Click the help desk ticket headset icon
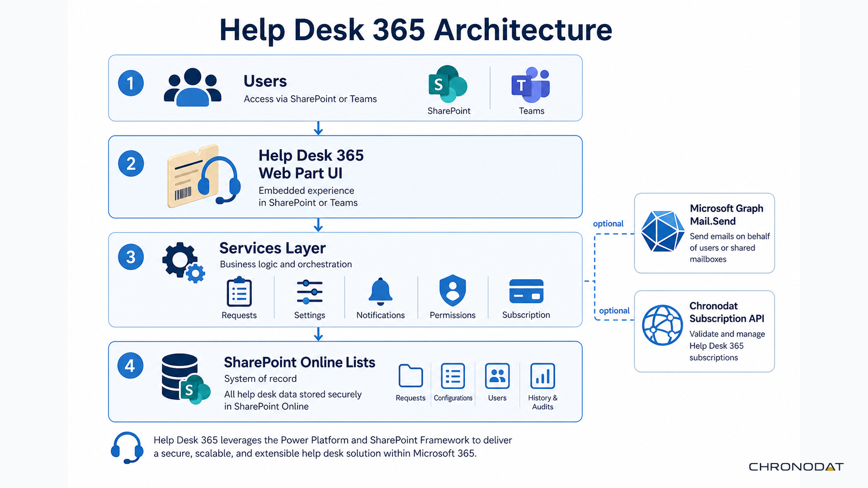Viewport: 868px width, 488px height. pos(203,176)
